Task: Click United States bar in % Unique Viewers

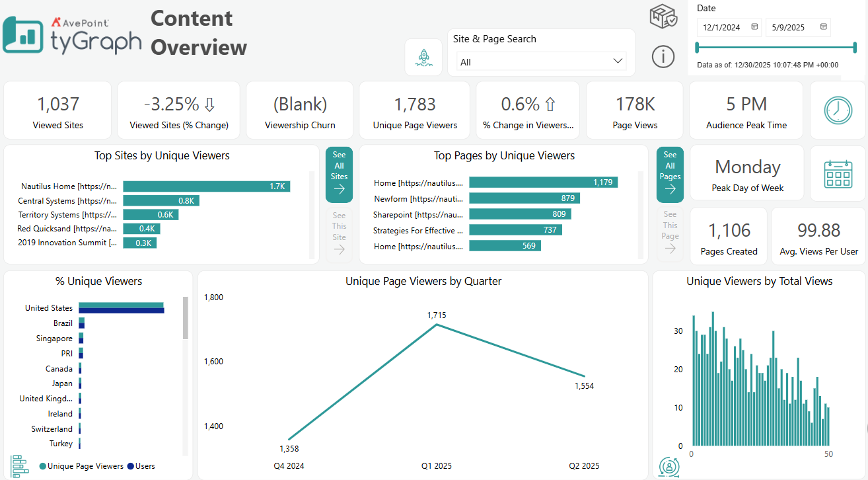Action: point(121,308)
